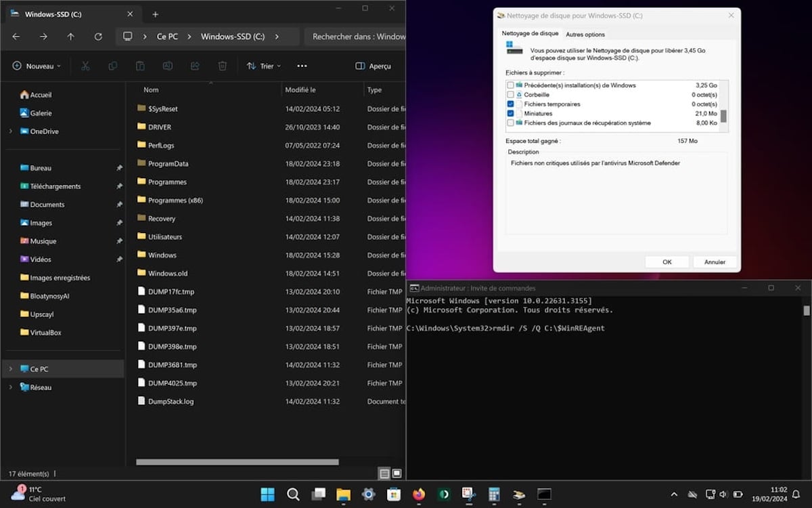This screenshot has width=812, height=508.
Task: Go back in File Explorer
Action: pos(16,37)
